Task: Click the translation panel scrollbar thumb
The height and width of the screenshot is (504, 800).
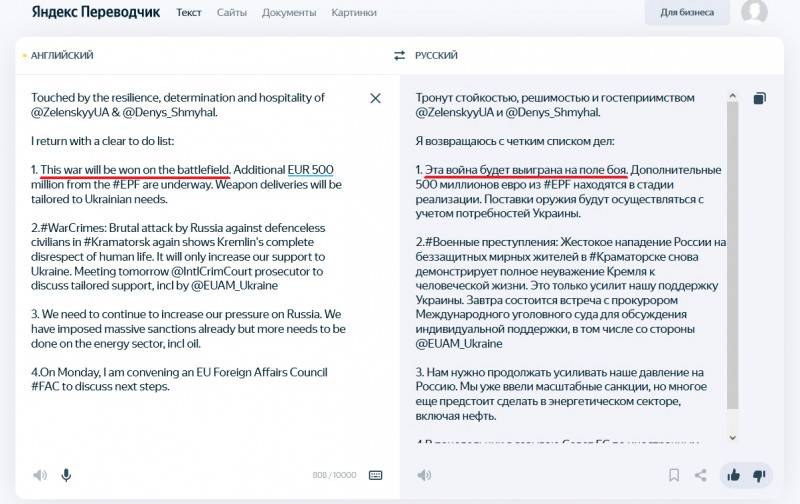Action: point(733,255)
